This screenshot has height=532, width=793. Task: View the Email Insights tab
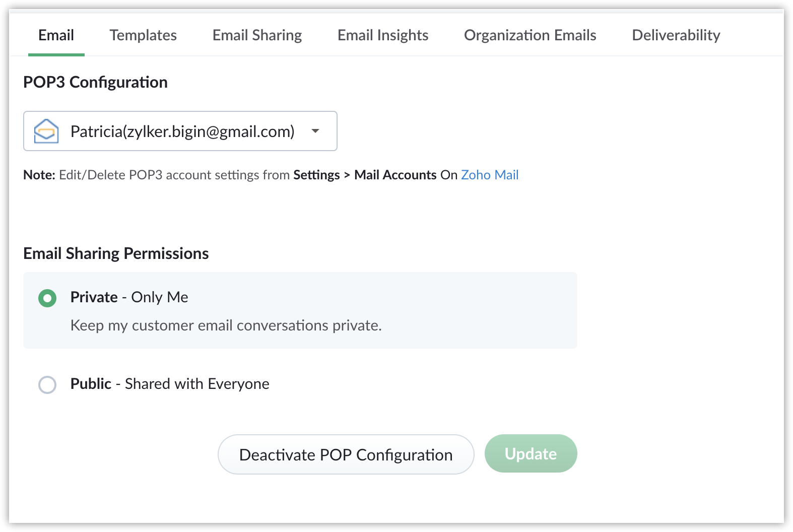382,35
